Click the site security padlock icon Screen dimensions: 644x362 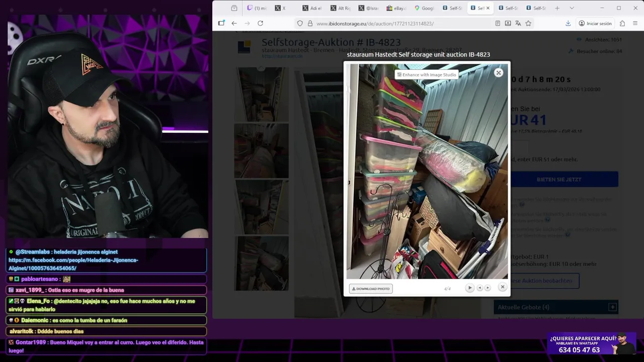tap(310, 23)
